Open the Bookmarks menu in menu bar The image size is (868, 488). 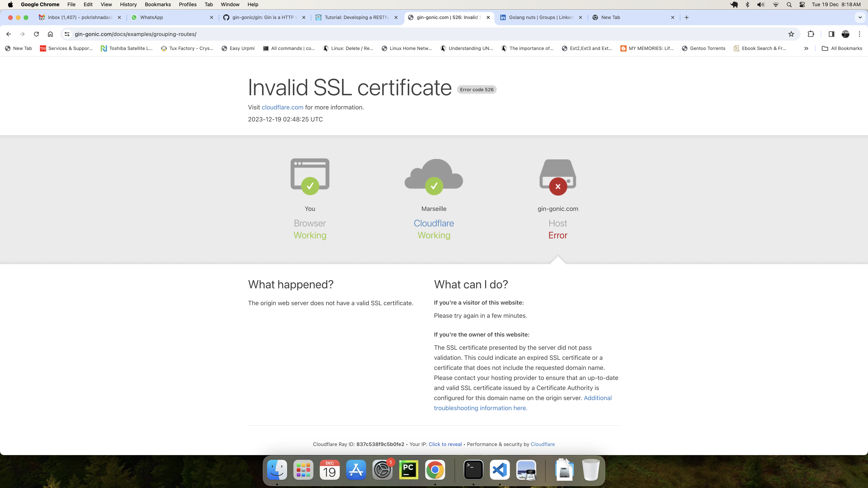(x=158, y=4)
